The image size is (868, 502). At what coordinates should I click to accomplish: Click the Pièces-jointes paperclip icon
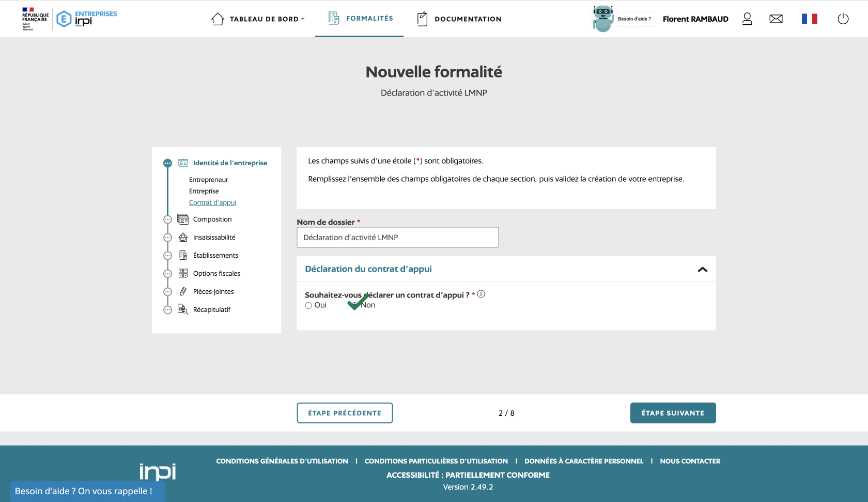pos(183,292)
